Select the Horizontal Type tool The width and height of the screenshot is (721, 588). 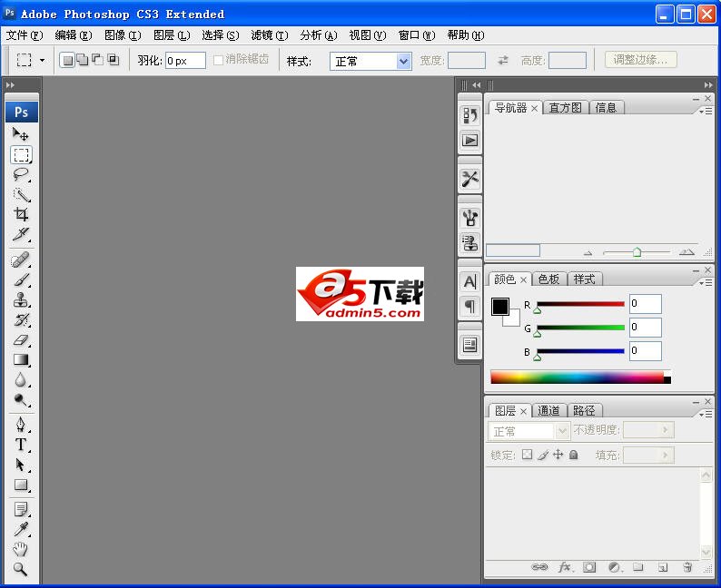coord(21,445)
